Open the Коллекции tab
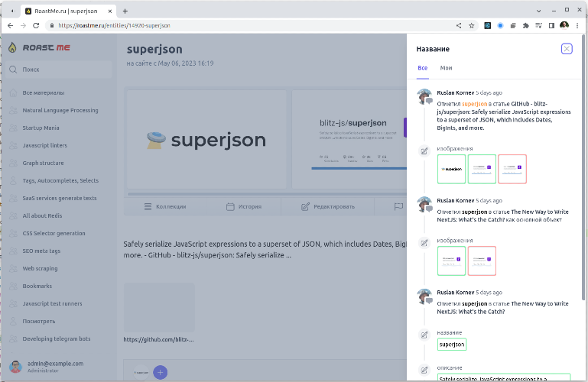Screen dimensions: 588x382 pos(165,207)
